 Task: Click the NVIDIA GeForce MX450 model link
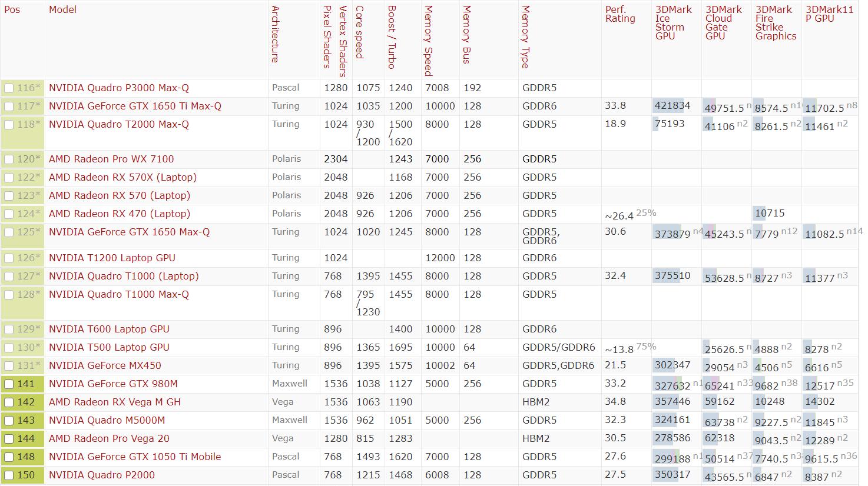pyautogui.click(x=105, y=366)
